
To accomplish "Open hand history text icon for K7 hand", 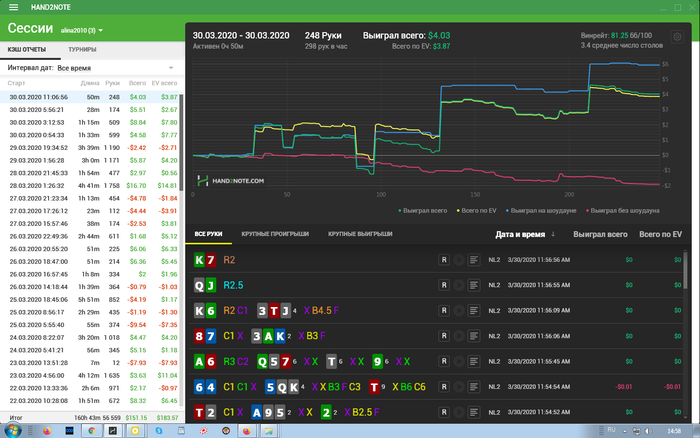I will pyautogui.click(x=474, y=260).
